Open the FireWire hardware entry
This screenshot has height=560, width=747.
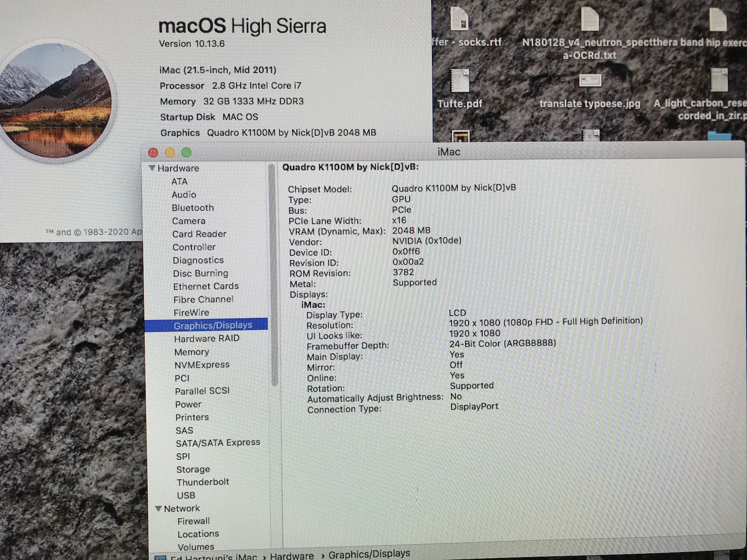[x=191, y=313]
